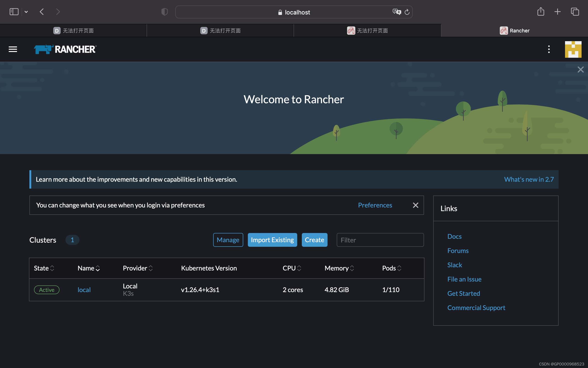Screen dimensions: 588x368
Task: Open the user avatar menu
Action: click(x=573, y=49)
